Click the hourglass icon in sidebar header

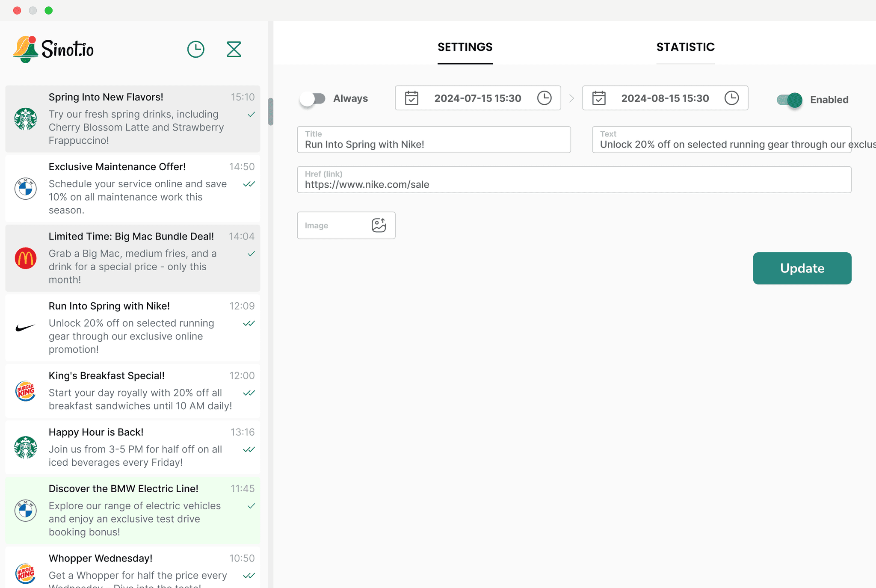coord(234,49)
